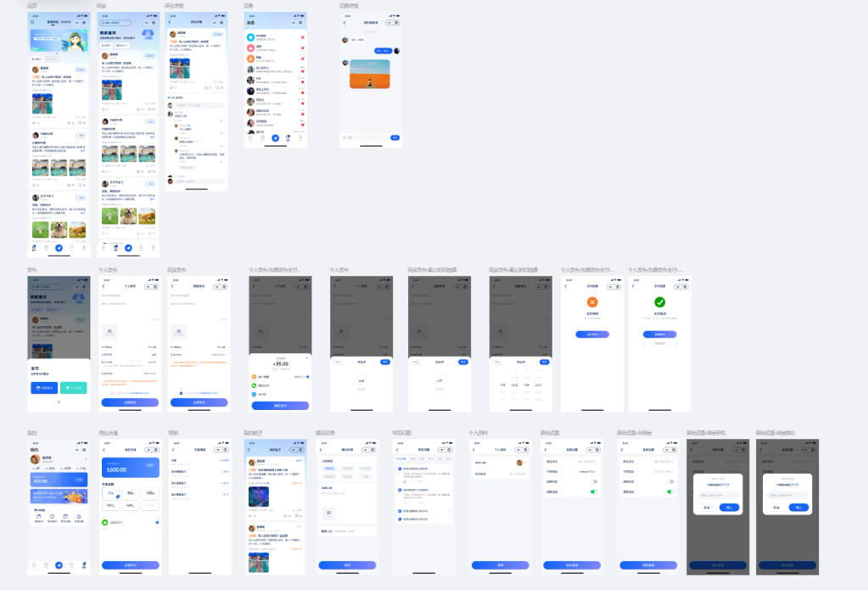868x590 pixels.
Task: Click the green checkmark payment success icon
Action: point(659,302)
